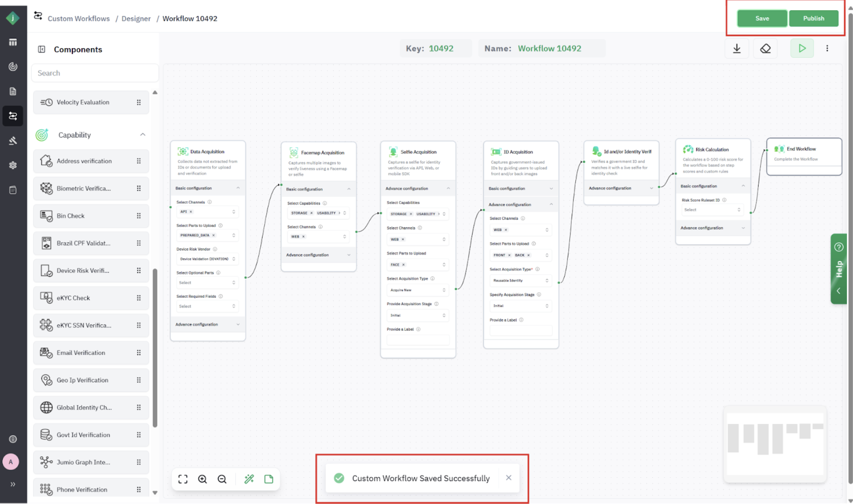Click the magic wand auto-layout icon
853x504 pixels.
pyautogui.click(x=249, y=479)
